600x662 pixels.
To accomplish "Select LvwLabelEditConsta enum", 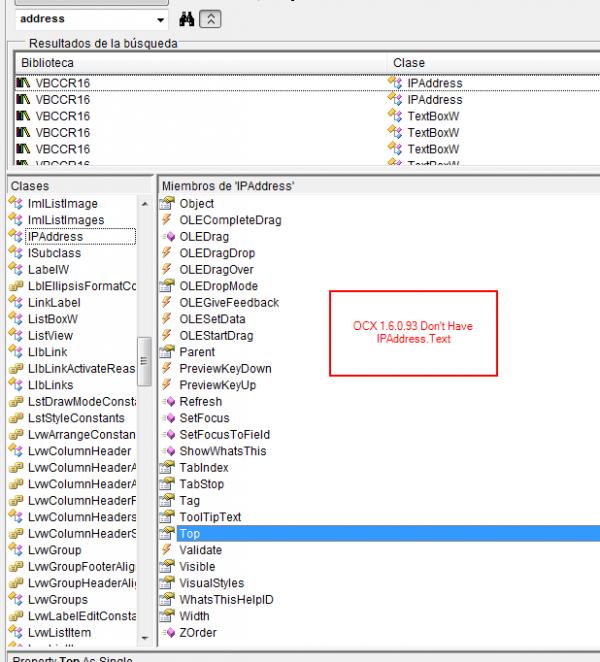I will 81,616.
